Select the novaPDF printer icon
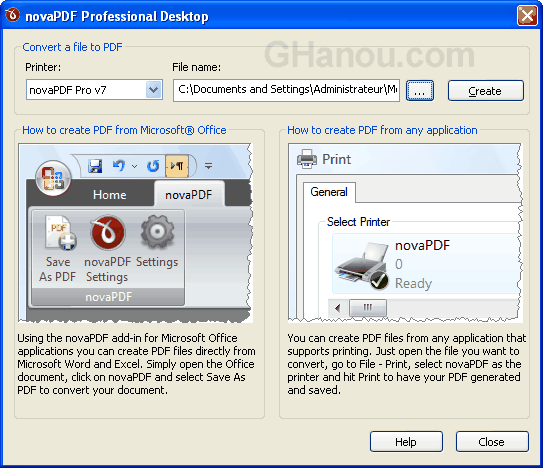The height and width of the screenshot is (468, 543). [362, 265]
